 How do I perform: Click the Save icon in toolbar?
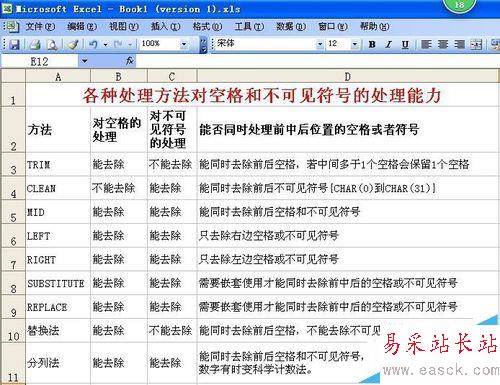(14, 44)
